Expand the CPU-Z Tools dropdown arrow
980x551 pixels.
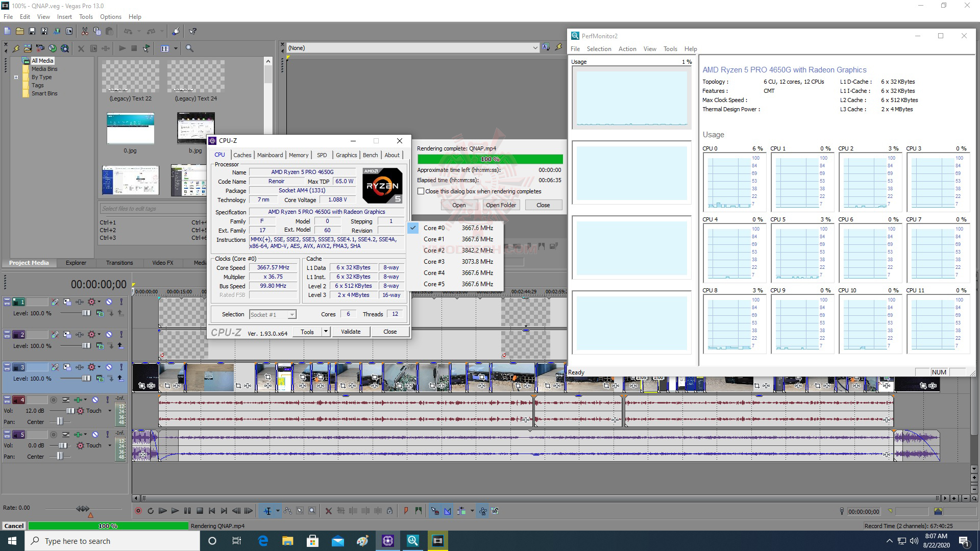[326, 332]
